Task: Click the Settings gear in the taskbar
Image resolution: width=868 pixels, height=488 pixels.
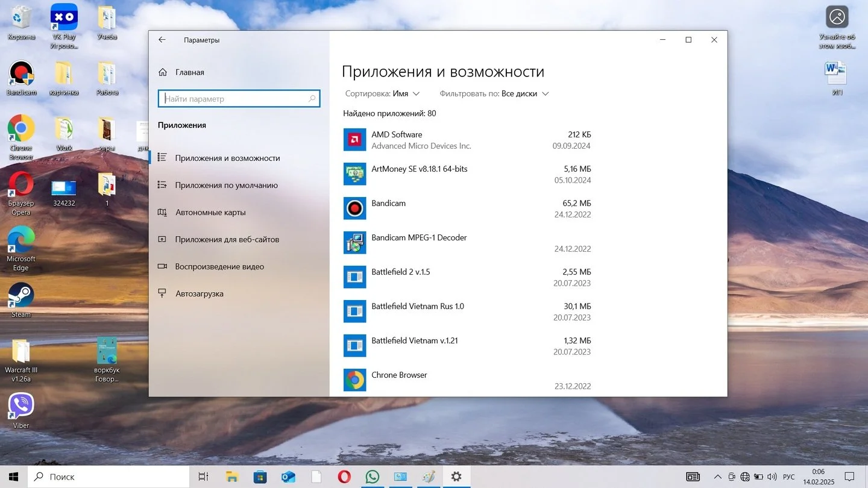Action: pyautogui.click(x=456, y=477)
